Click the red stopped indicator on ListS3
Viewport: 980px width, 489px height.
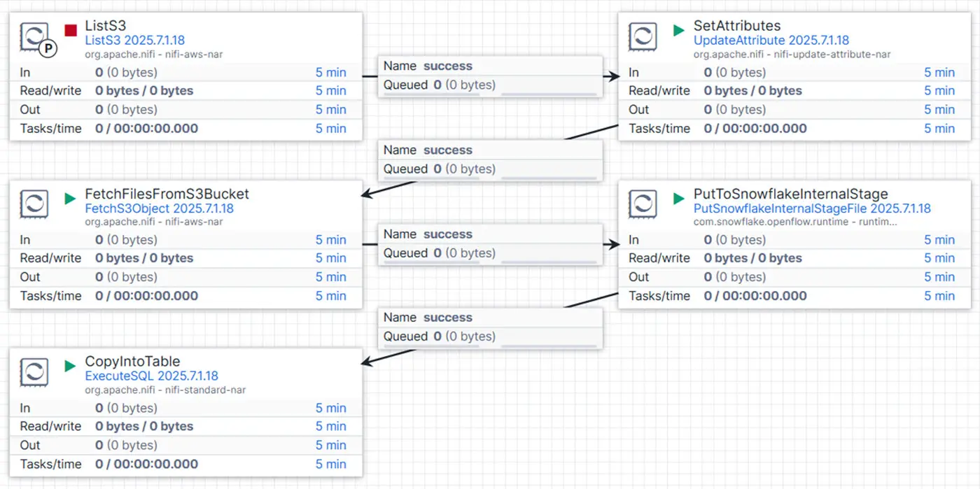70,30
